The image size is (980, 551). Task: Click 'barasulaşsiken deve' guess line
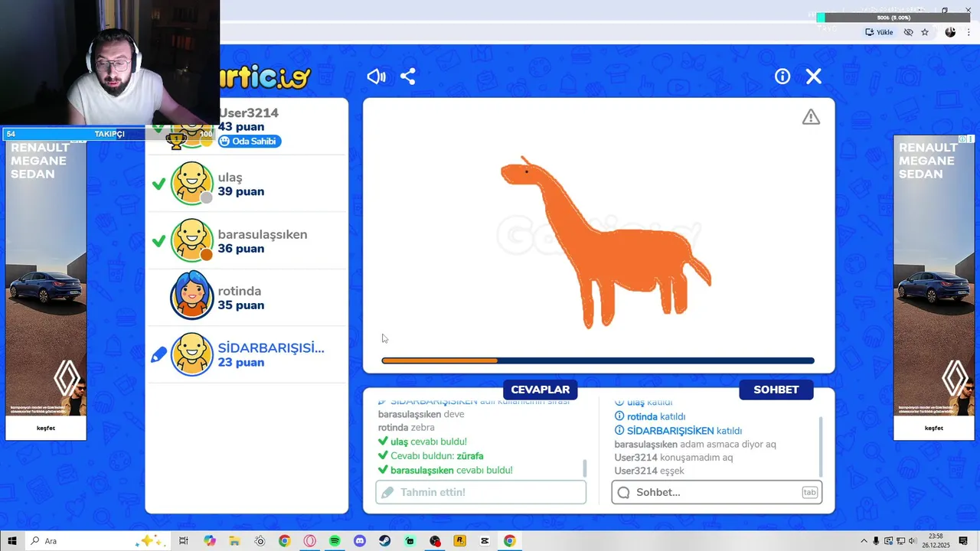point(421,414)
